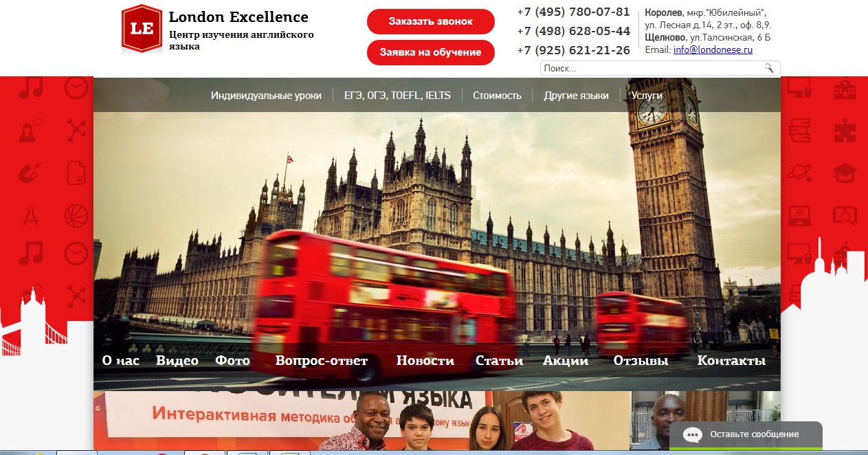Click the info@londonese.ru email link

pyautogui.click(x=713, y=49)
